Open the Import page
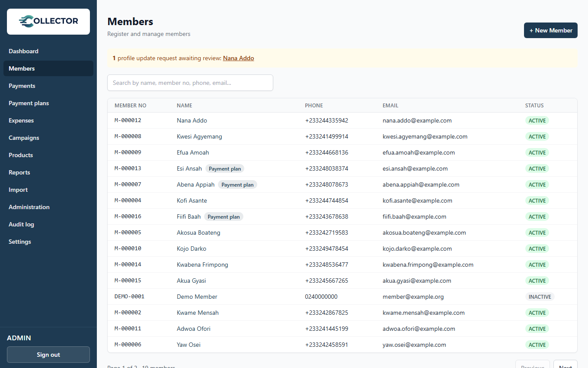The width and height of the screenshot is (588, 368). pos(48,190)
